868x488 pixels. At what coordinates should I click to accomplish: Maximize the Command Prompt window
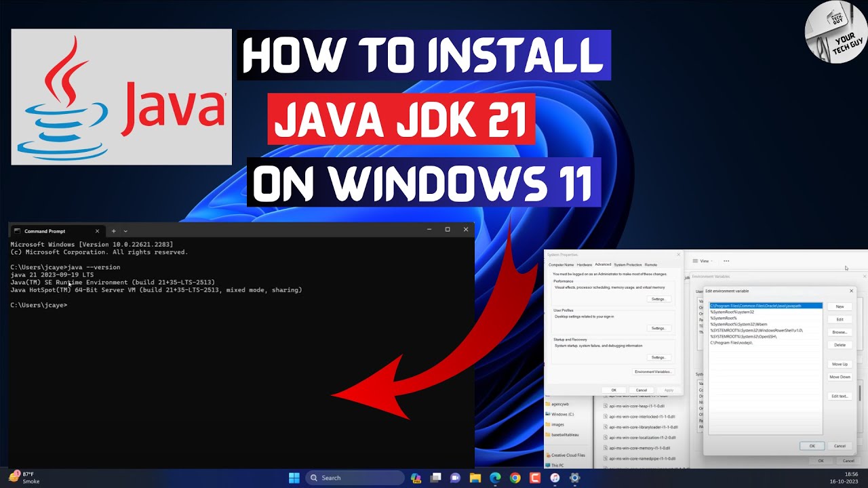(x=448, y=230)
